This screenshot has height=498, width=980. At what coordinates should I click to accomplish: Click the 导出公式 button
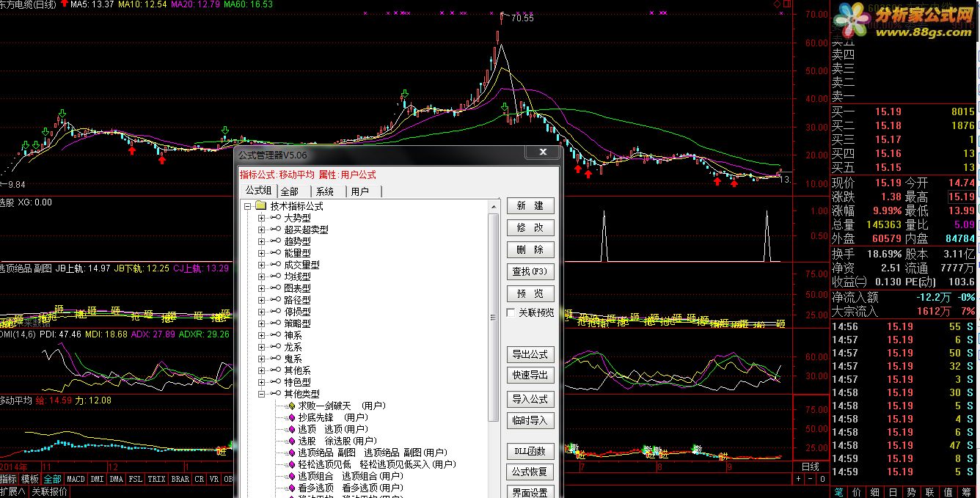pyautogui.click(x=530, y=354)
